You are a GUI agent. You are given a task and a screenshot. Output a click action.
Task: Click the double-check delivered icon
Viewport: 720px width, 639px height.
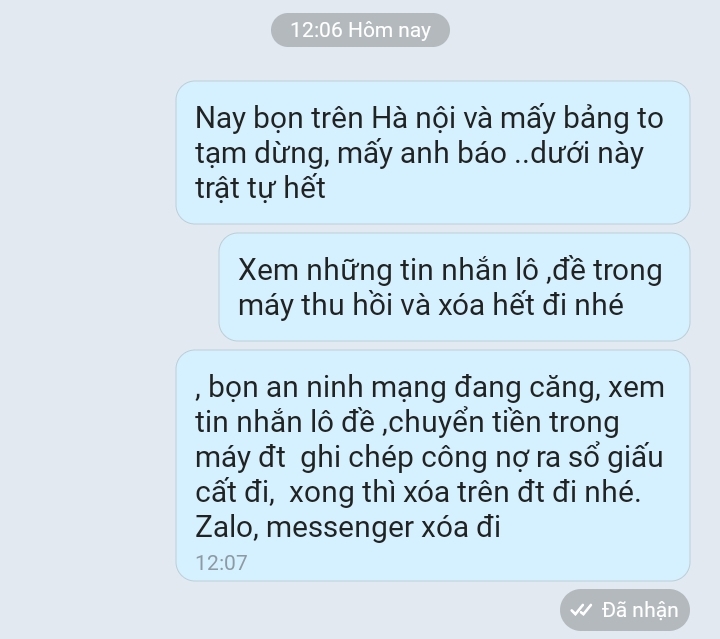coord(581,610)
